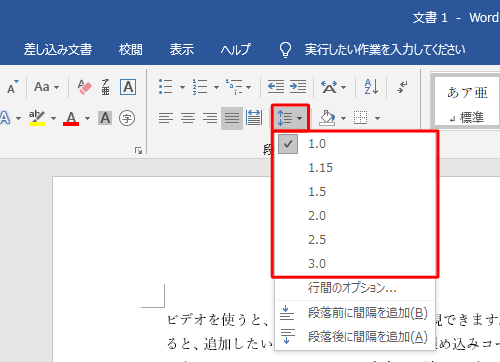Image resolution: width=500 pixels, height=362 pixels.
Task: Open the Borders dropdown arrow
Action: pos(377,118)
